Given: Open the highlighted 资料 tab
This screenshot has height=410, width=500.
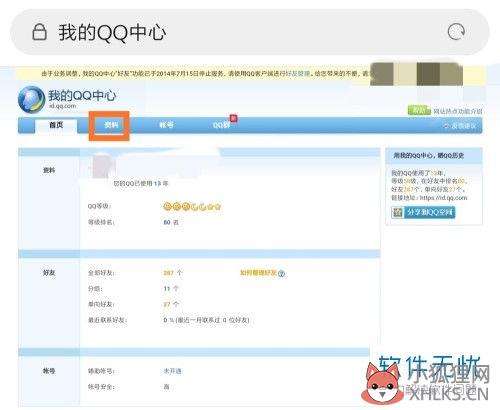Looking at the screenshot, I should click(111, 125).
